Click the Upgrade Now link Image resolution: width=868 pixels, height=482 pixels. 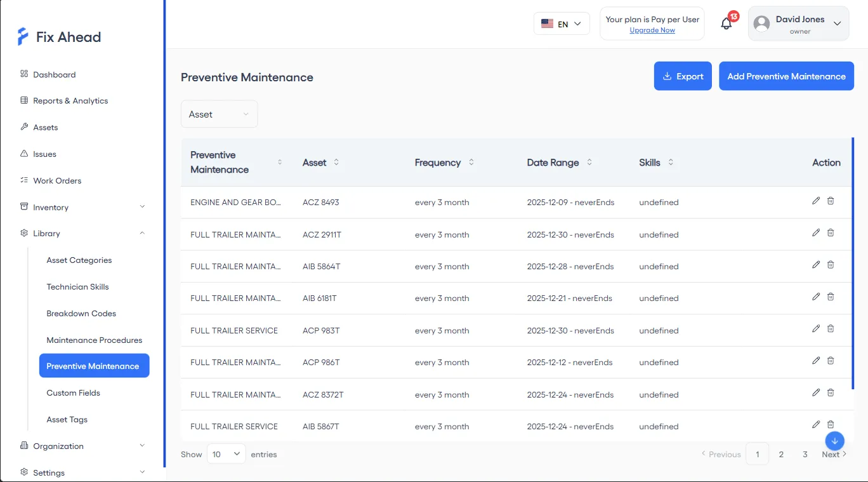tap(652, 30)
